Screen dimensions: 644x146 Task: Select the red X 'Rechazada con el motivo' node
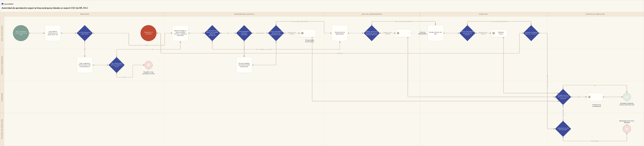coord(627,129)
